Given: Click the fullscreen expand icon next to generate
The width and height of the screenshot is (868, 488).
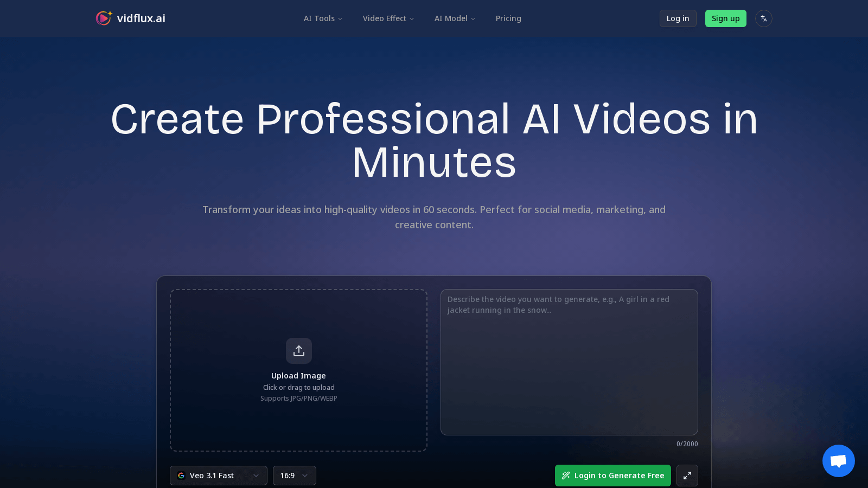Looking at the screenshot, I should coord(687,476).
